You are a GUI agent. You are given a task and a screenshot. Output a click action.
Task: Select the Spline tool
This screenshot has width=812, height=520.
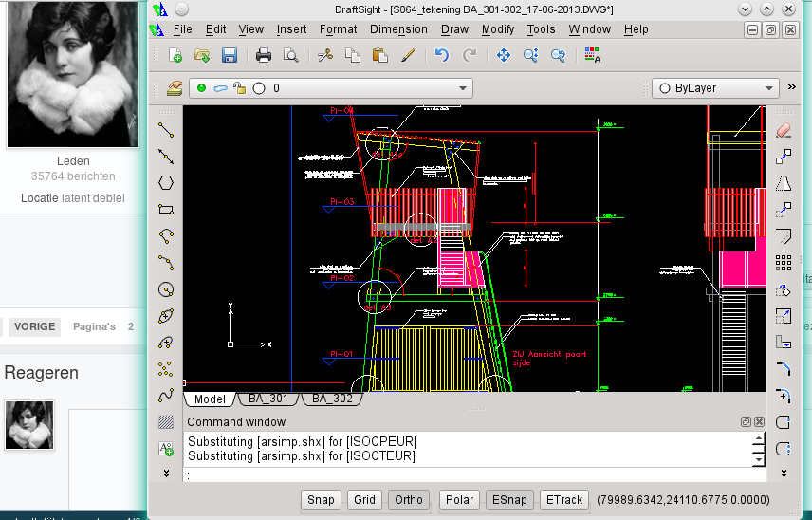[166, 396]
